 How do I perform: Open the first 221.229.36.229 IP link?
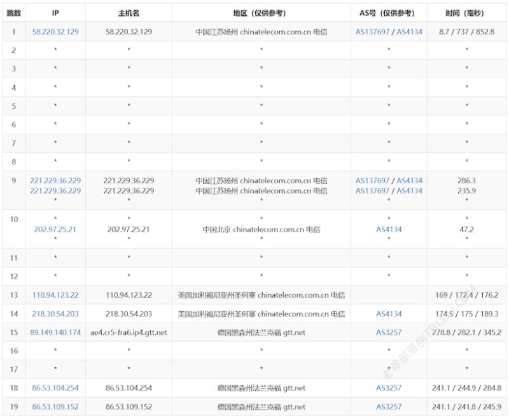[55, 181]
